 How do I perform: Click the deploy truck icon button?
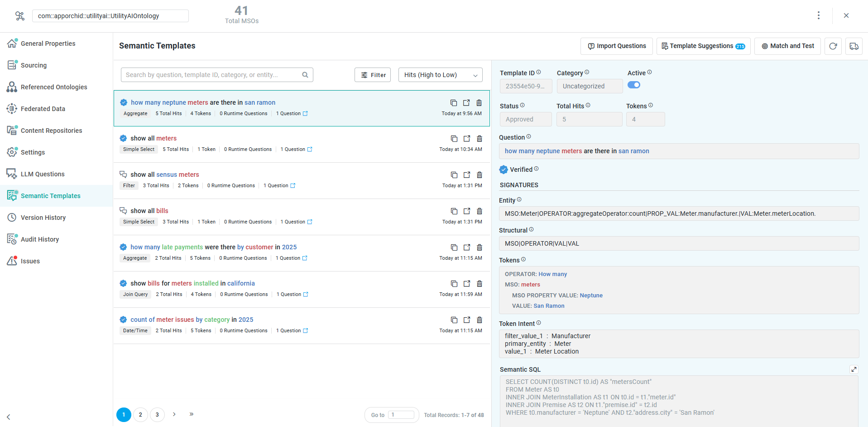tap(854, 46)
